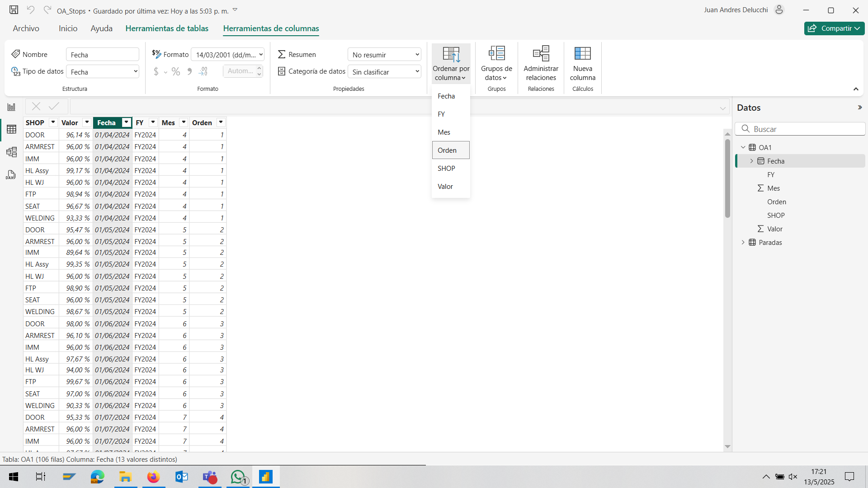Open Grupos de datos button
The height and width of the screenshot is (488, 868).
496,64
